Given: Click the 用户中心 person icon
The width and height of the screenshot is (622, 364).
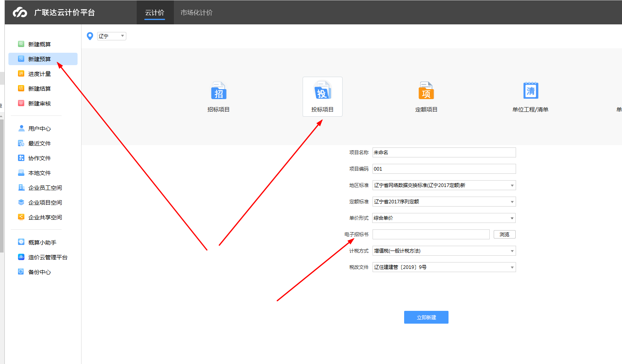Looking at the screenshot, I should pos(21,128).
